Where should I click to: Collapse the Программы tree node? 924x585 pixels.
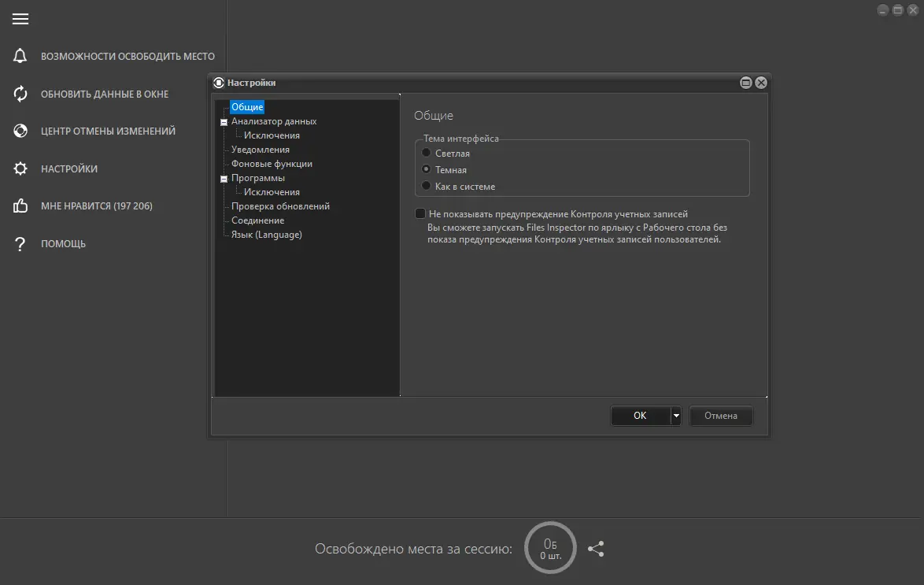tap(224, 179)
